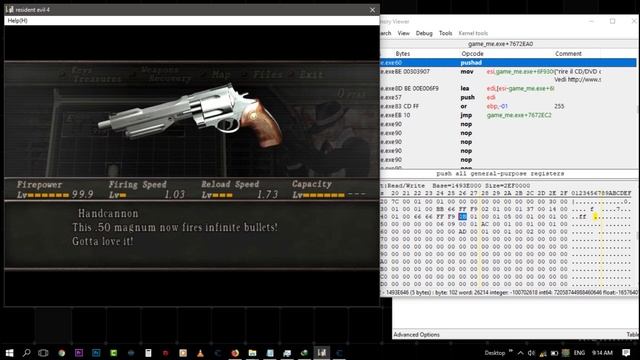
Task: Select the Weapons Recovery game menu tab
Action: tap(165, 74)
